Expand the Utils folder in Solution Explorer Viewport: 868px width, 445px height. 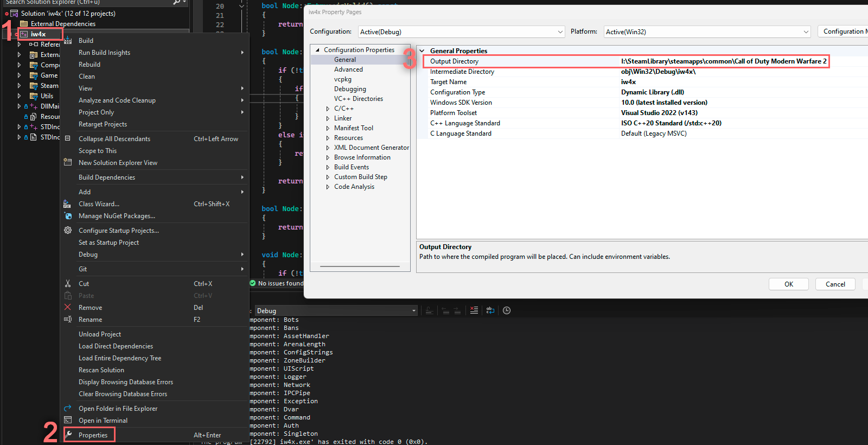click(x=20, y=96)
